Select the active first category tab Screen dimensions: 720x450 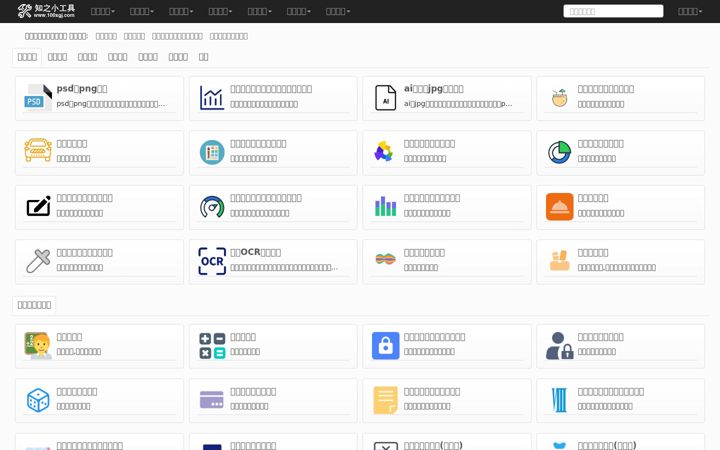pyautogui.click(x=27, y=57)
